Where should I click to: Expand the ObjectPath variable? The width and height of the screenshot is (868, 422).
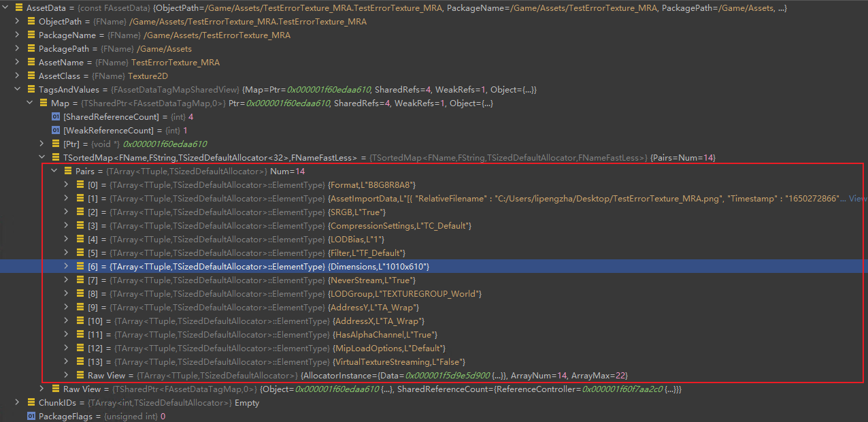click(x=18, y=21)
